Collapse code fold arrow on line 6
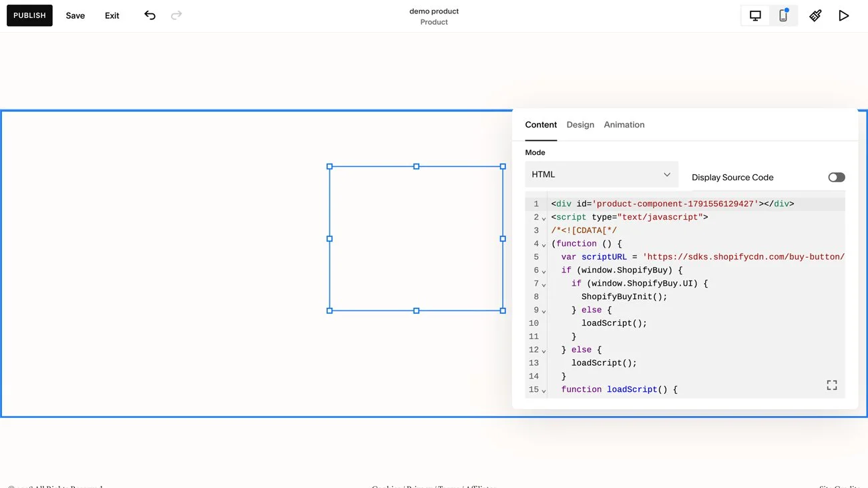 (x=544, y=272)
